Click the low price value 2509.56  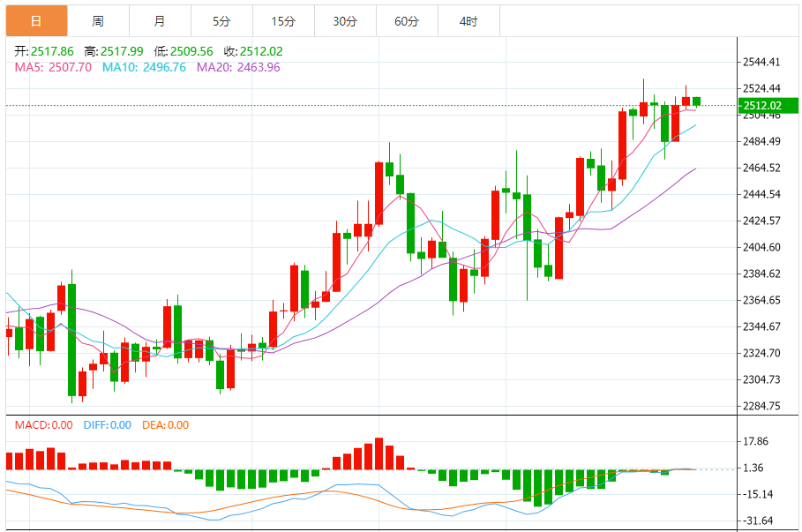(191, 51)
